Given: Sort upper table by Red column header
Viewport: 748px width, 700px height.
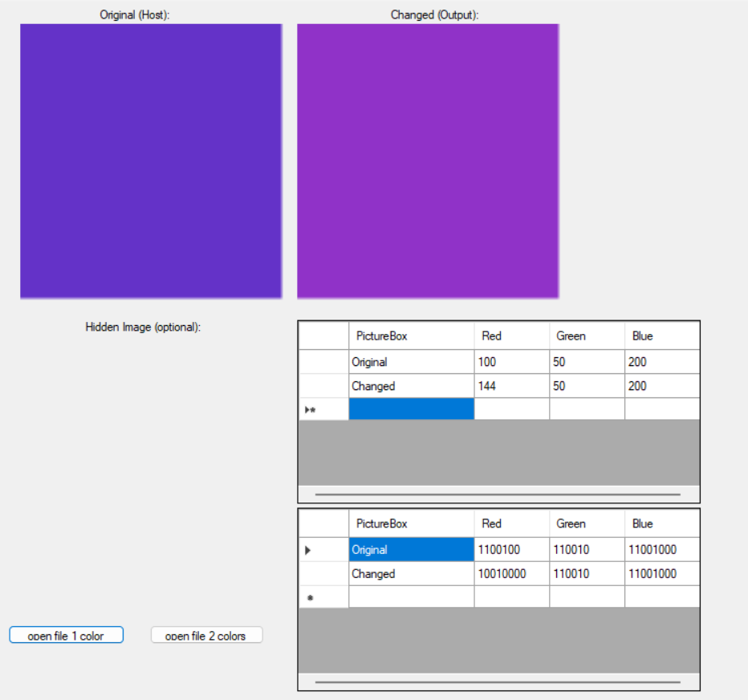Looking at the screenshot, I should point(511,336).
